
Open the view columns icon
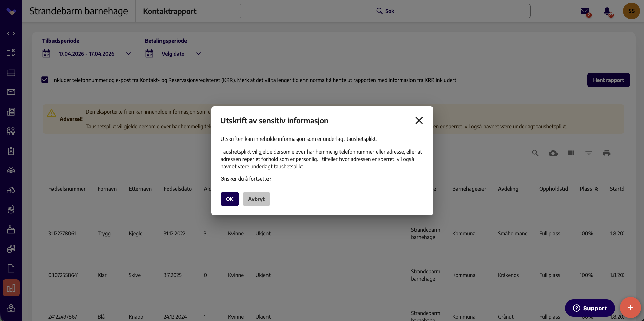pos(571,153)
